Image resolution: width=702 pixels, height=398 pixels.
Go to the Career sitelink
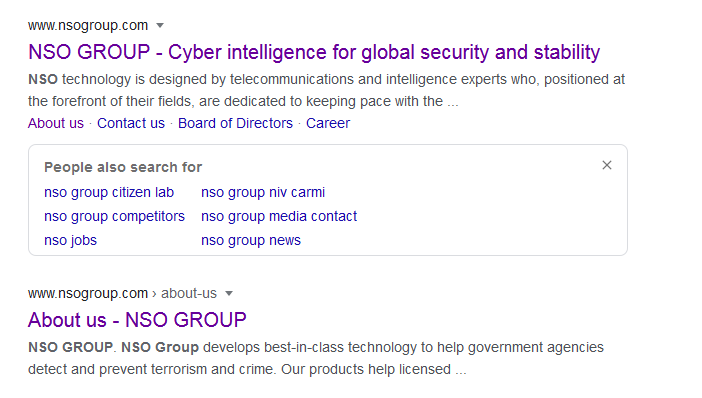coord(328,123)
